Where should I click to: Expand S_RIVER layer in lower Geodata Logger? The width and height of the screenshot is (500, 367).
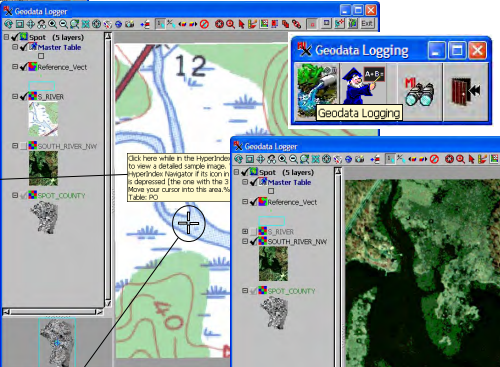point(245,231)
